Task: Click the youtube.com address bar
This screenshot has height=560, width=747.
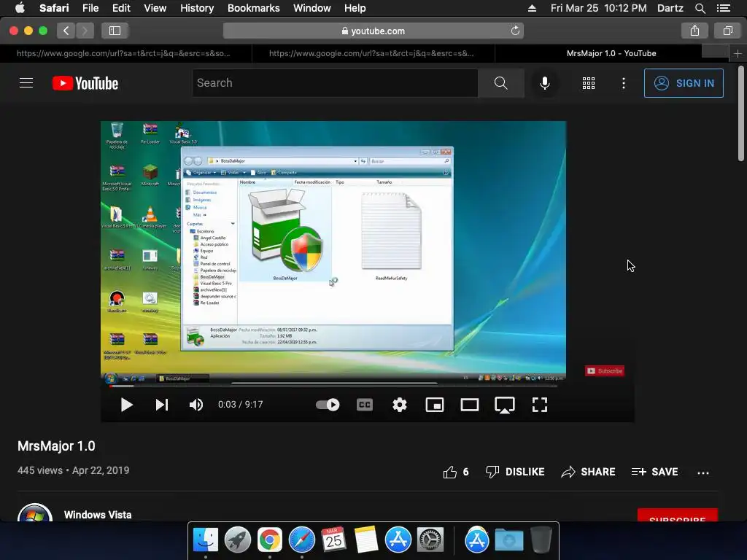Action: [373, 31]
